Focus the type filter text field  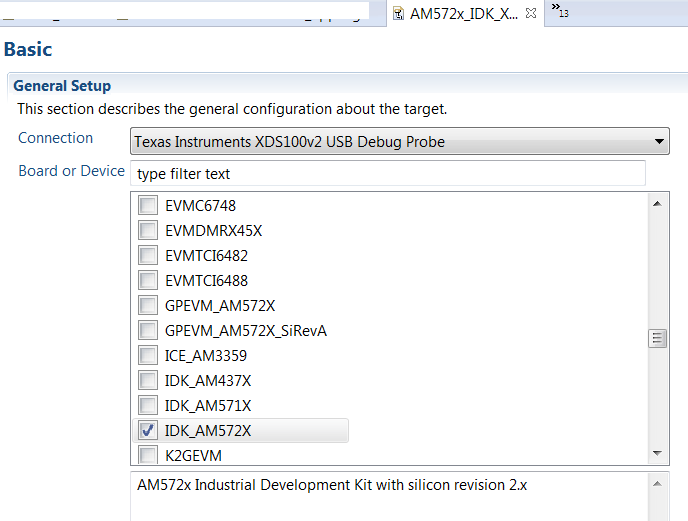[x=388, y=173]
